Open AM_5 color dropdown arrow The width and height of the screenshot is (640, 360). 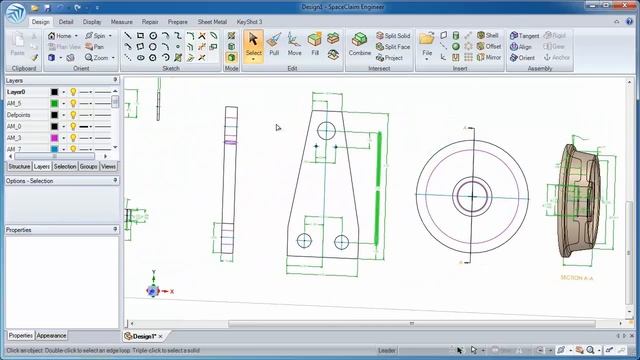(x=64, y=104)
